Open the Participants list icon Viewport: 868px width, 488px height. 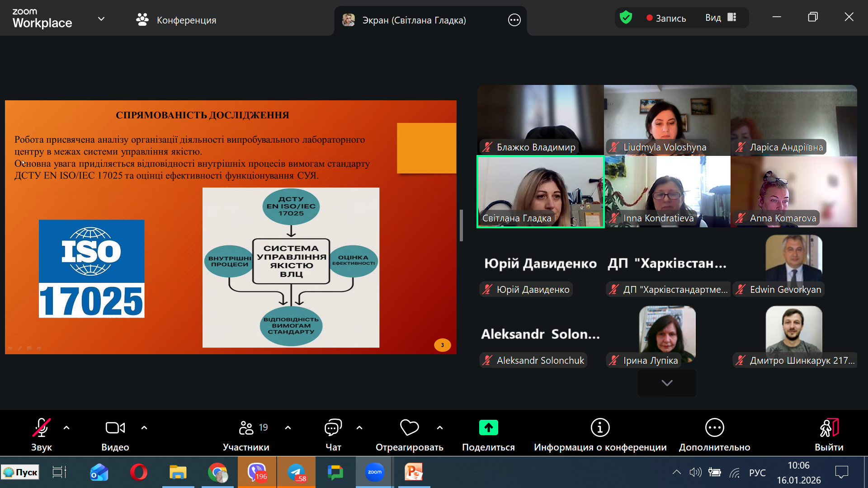(x=246, y=428)
